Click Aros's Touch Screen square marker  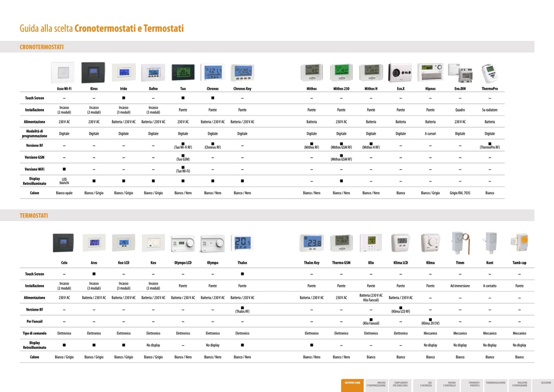tap(94, 274)
